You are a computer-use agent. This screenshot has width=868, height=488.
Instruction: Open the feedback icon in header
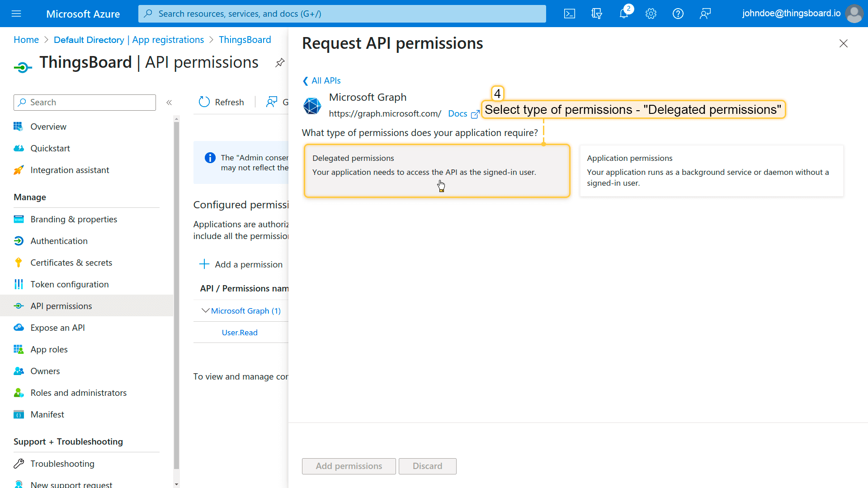pos(705,14)
